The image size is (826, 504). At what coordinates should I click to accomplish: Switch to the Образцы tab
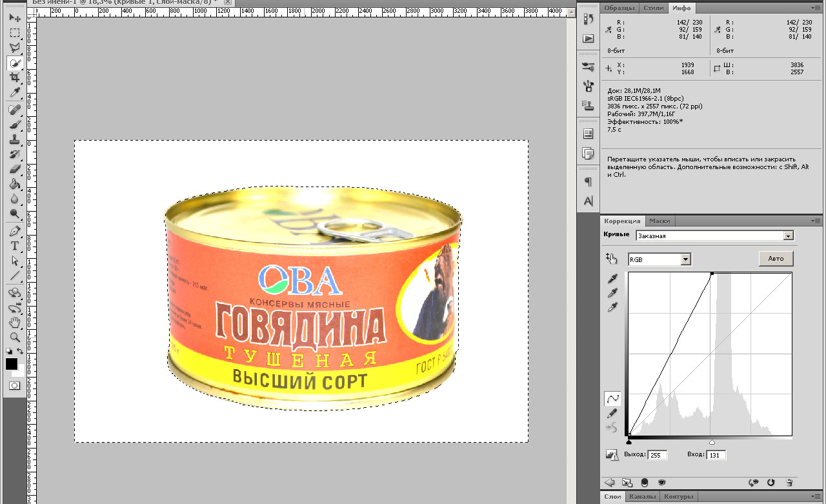tap(620, 8)
